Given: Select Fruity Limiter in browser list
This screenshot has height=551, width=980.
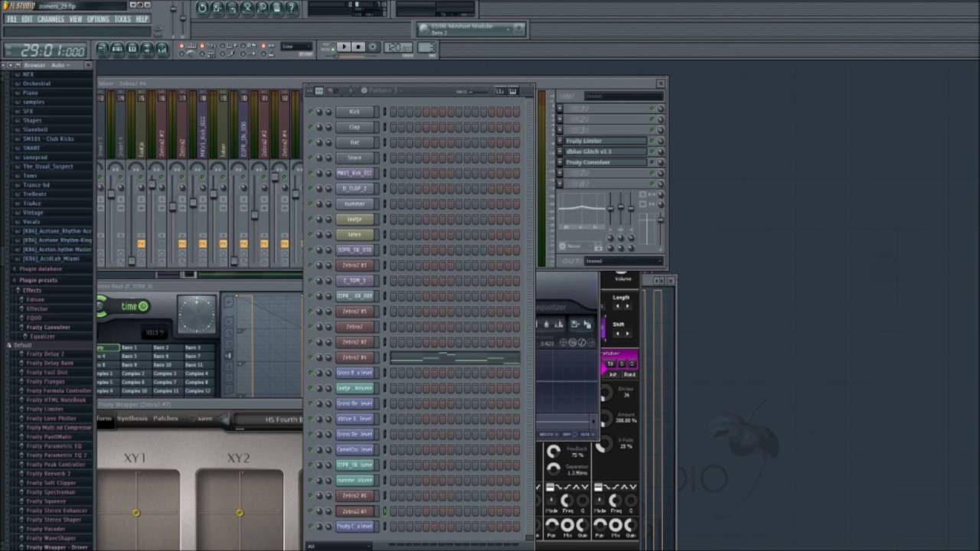Looking at the screenshot, I should point(44,409).
